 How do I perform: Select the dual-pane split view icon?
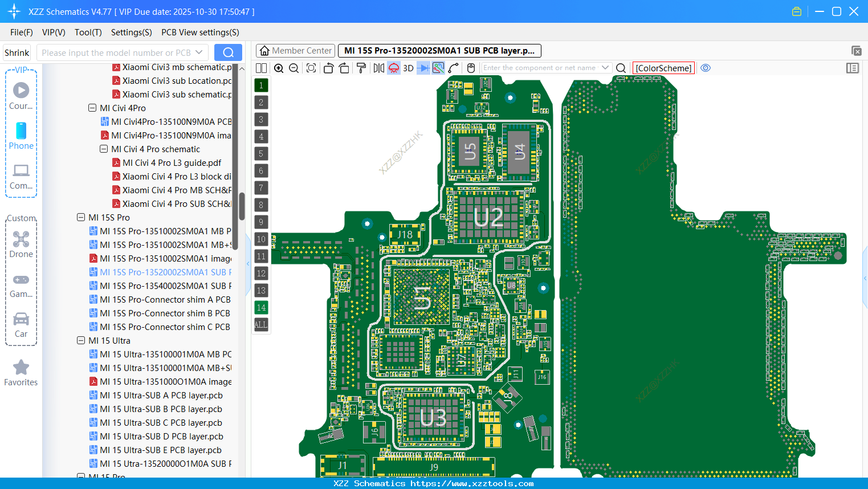click(x=261, y=68)
